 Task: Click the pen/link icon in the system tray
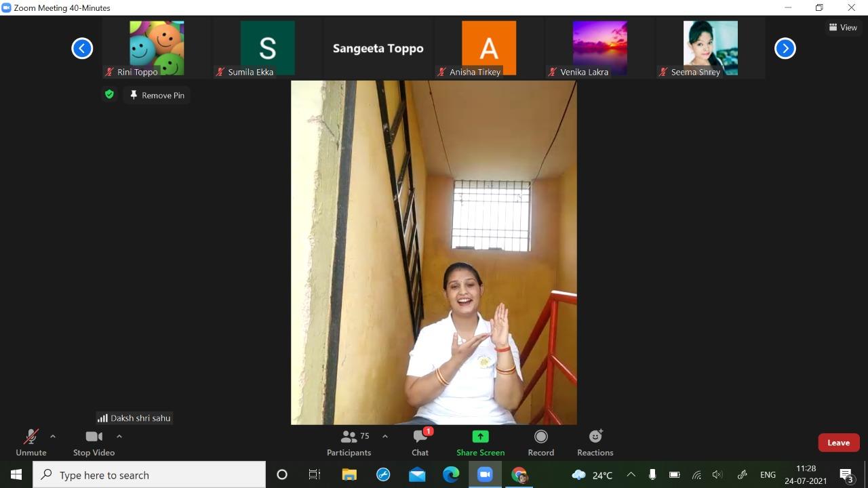point(742,474)
